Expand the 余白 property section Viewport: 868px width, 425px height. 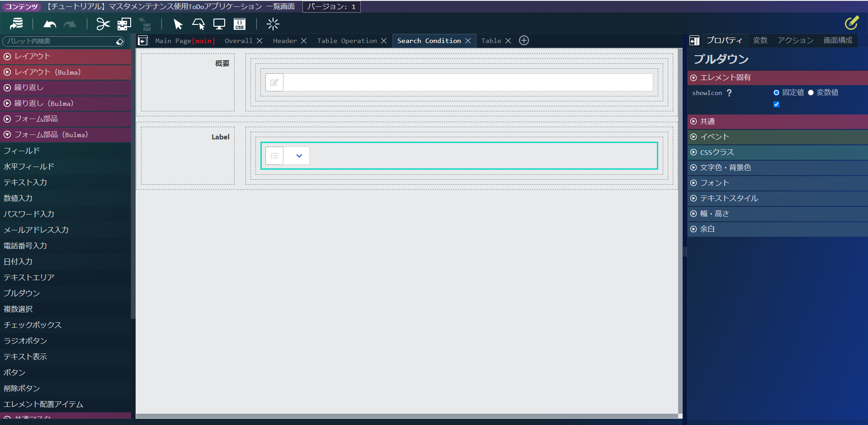click(x=778, y=229)
